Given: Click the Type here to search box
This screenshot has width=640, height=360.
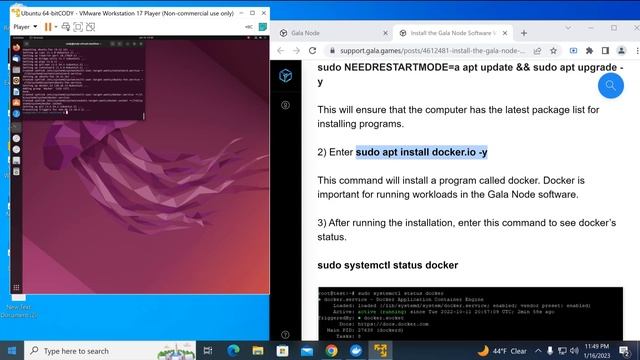Looking at the screenshot, I should pyautogui.click(x=110, y=351).
